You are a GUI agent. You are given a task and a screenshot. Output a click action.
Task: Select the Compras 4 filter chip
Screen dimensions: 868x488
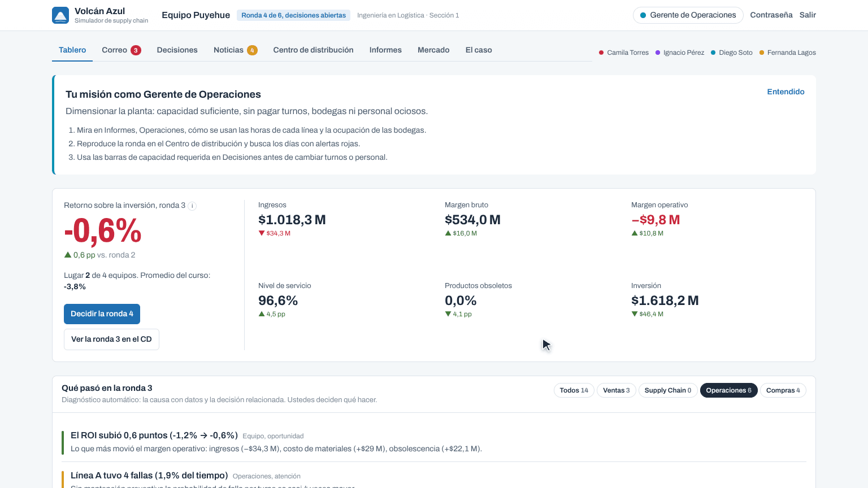tap(783, 390)
